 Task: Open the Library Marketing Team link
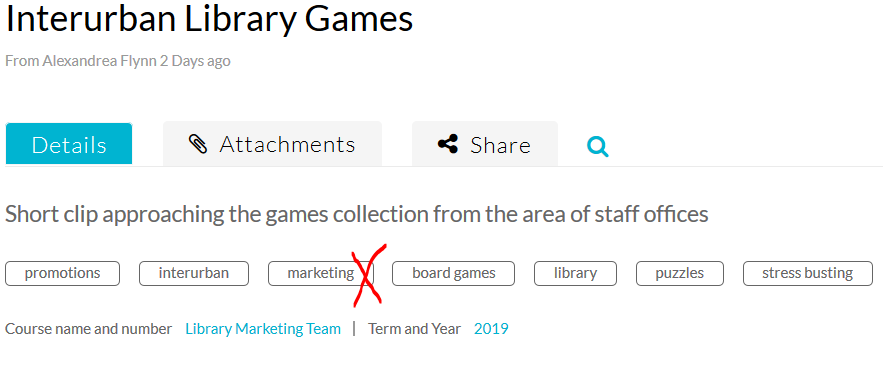[x=263, y=329]
